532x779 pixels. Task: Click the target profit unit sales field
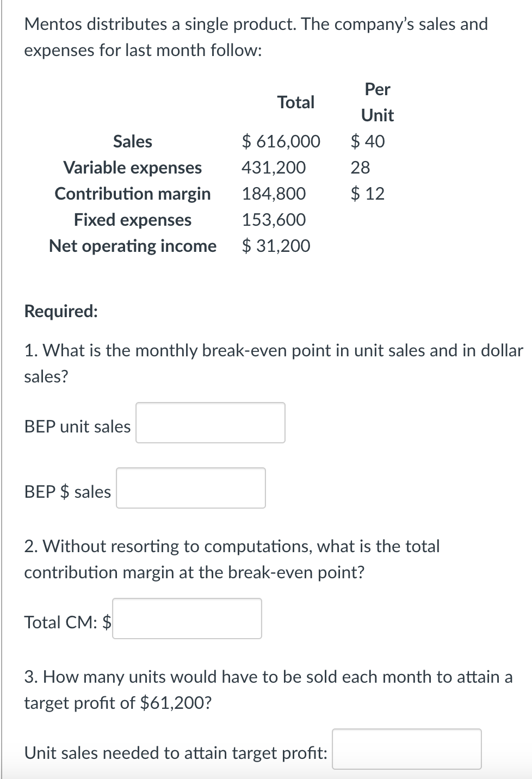(x=406, y=749)
